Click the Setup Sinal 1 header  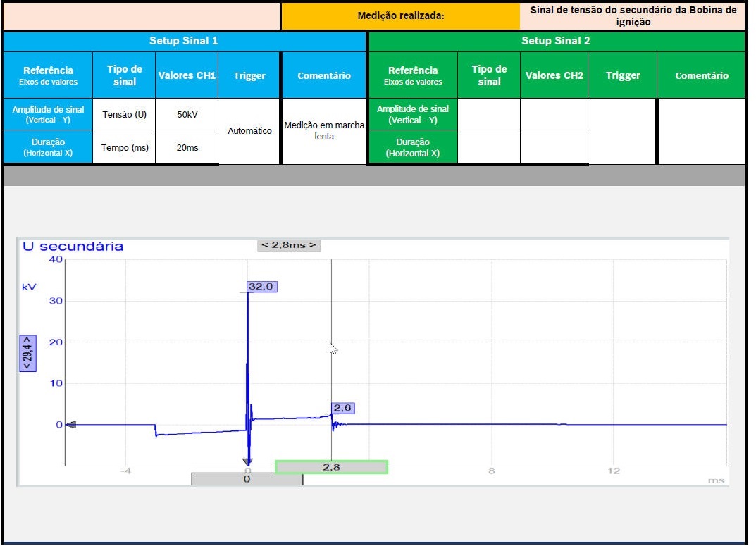(x=184, y=41)
